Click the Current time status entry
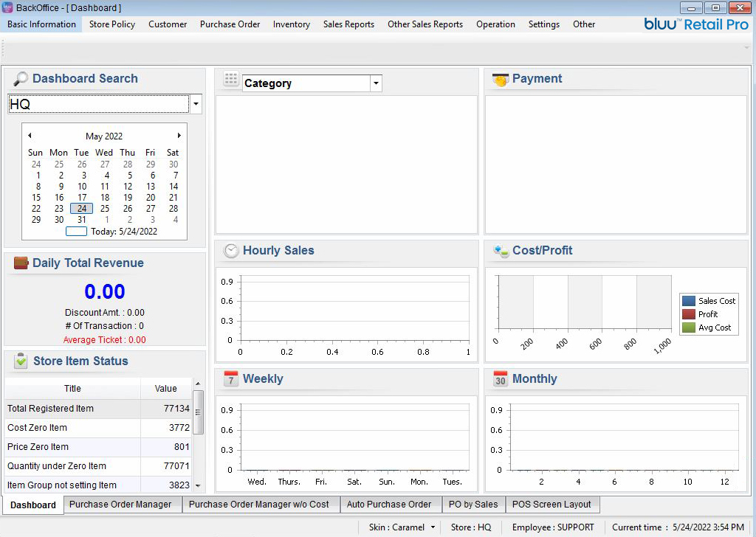This screenshot has height=537, width=756. pyautogui.click(x=678, y=527)
